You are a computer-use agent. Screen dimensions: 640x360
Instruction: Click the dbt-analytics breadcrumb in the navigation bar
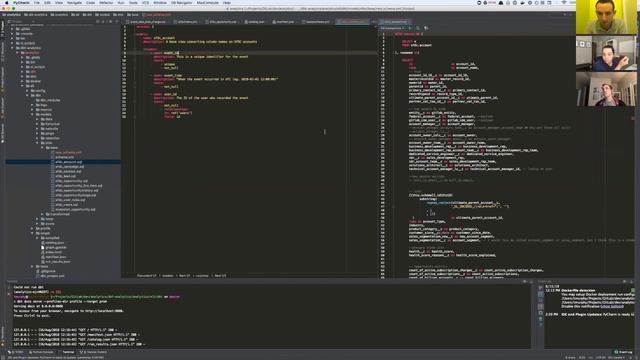coord(36,15)
